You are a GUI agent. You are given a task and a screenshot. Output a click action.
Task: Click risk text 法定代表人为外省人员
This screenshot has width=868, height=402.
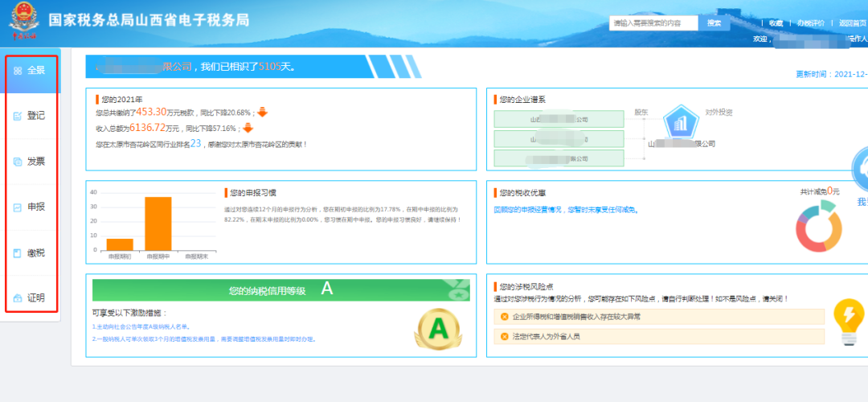pos(547,336)
